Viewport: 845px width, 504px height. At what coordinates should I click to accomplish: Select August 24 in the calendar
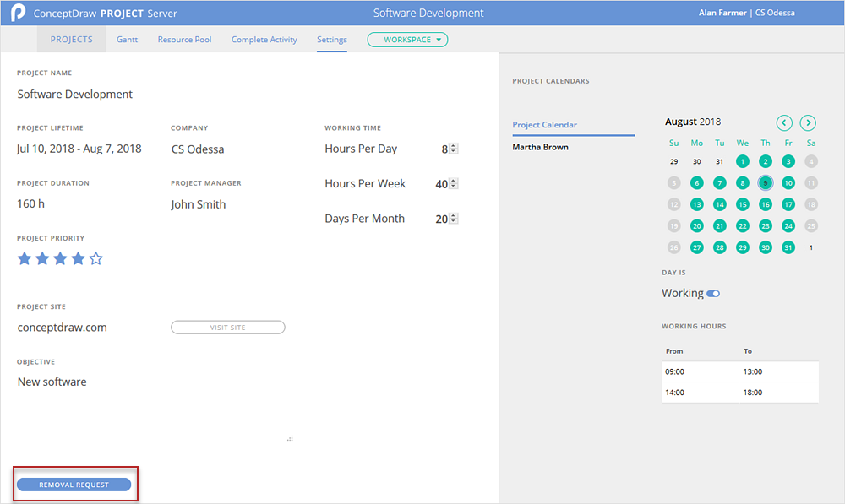point(788,226)
